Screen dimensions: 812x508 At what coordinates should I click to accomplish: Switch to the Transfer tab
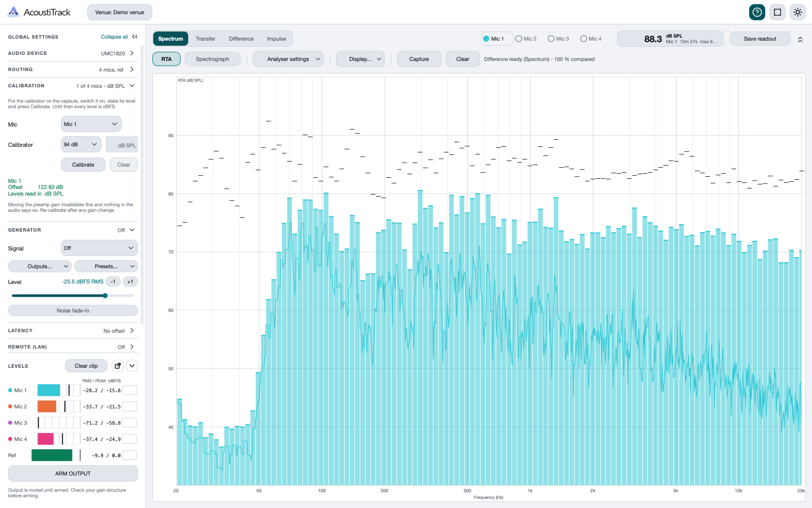click(x=206, y=39)
